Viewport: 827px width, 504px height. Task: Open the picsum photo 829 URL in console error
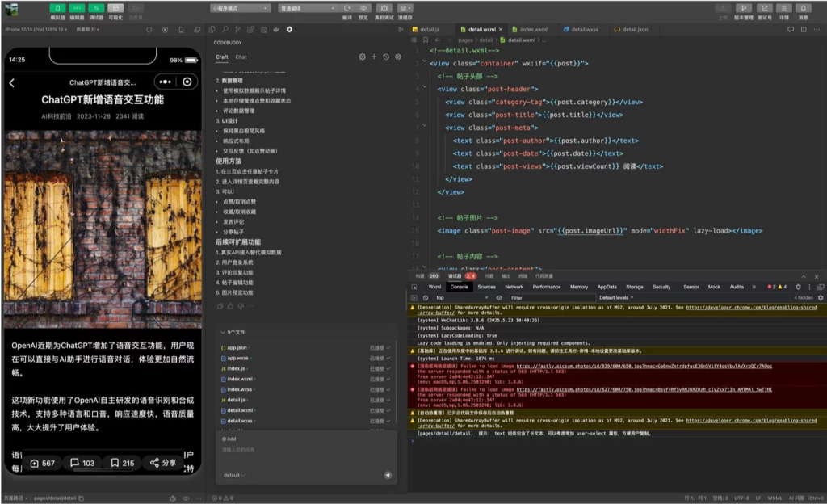point(644,366)
